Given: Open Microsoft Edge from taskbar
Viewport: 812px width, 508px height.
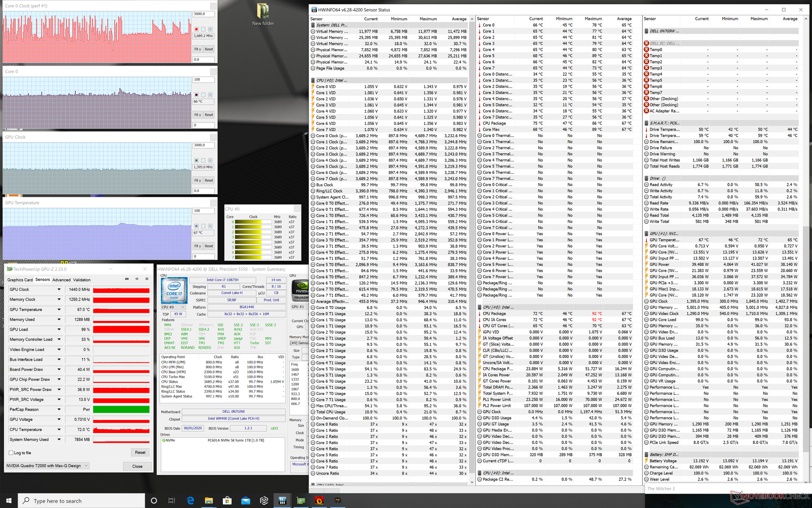Looking at the screenshot, I should [190, 500].
